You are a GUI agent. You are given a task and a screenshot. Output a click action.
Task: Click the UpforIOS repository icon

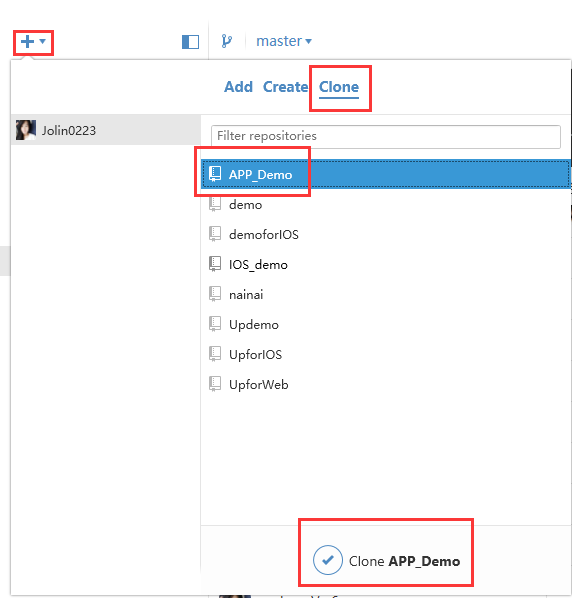pyautogui.click(x=215, y=354)
